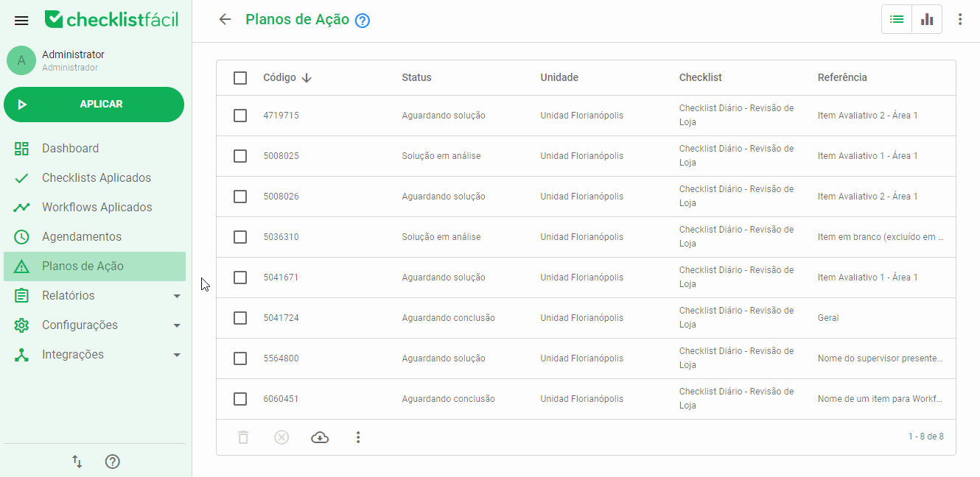This screenshot has width=980, height=477.
Task: Open the Relatórios menu item
Action: [94, 296]
